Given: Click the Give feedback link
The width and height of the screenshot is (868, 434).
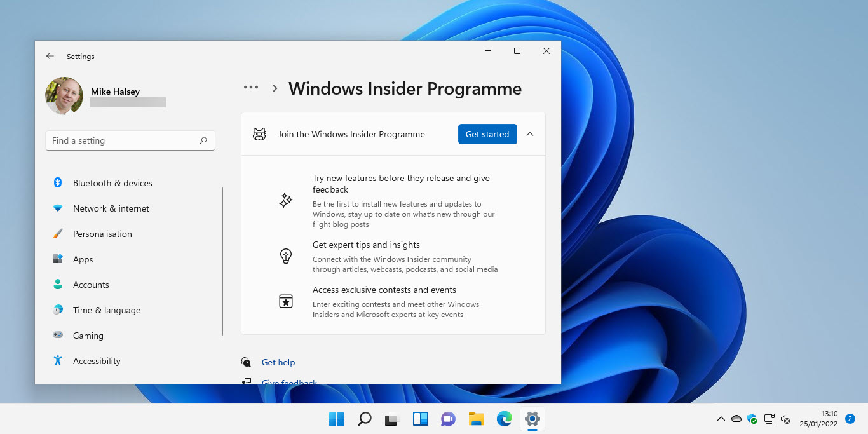Looking at the screenshot, I should pos(289,381).
